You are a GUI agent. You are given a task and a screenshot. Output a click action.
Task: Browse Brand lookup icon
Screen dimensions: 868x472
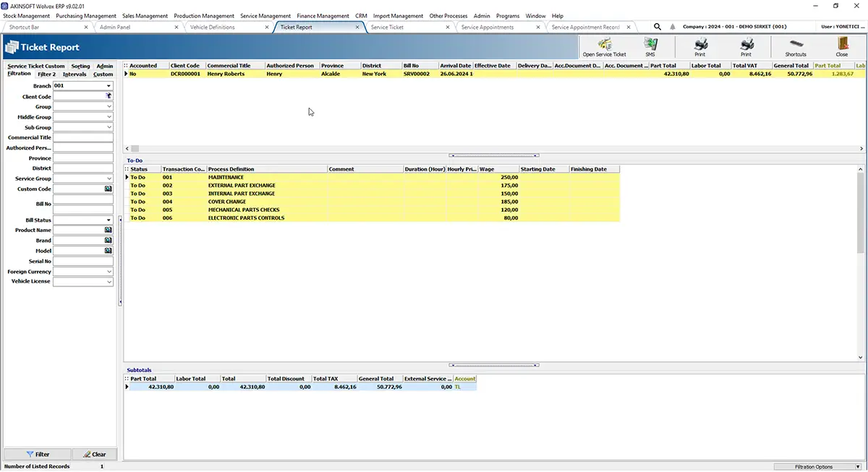coord(109,240)
